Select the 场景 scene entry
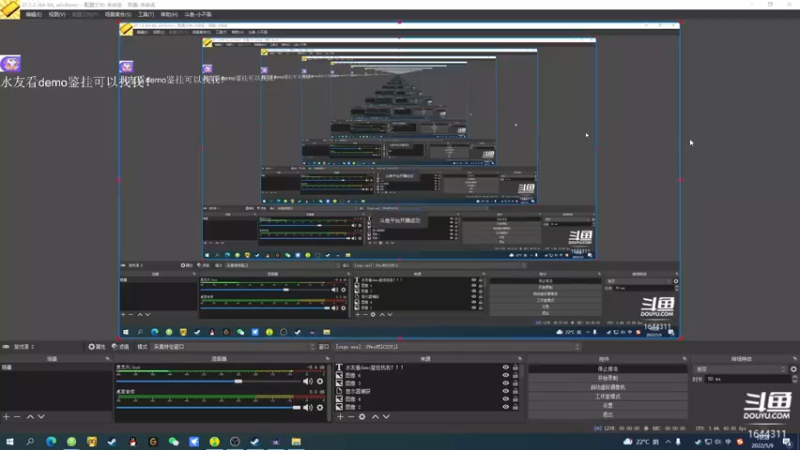The height and width of the screenshot is (450, 800). click(x=56, y=367)
